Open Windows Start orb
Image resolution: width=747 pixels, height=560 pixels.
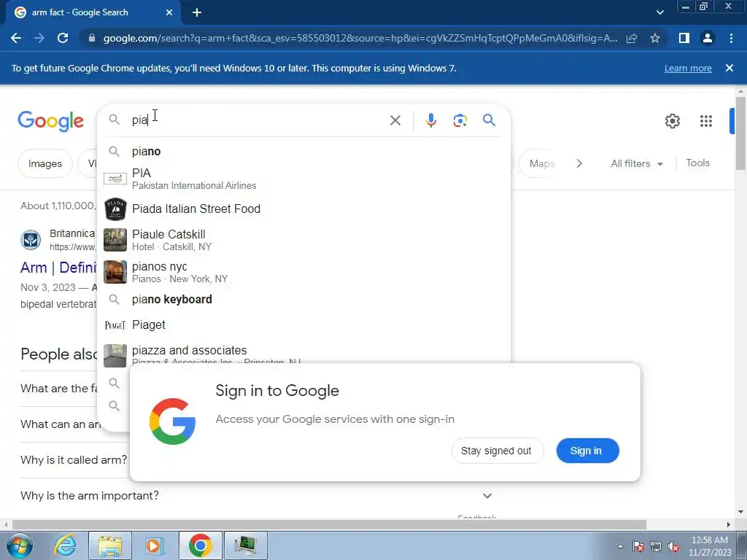click(20, 545)
